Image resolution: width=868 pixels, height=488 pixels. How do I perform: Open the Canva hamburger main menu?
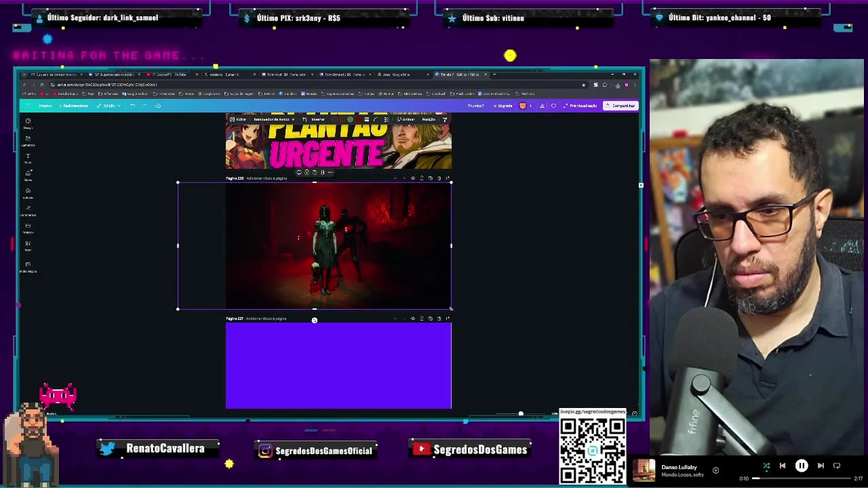[x=28, y=106]
